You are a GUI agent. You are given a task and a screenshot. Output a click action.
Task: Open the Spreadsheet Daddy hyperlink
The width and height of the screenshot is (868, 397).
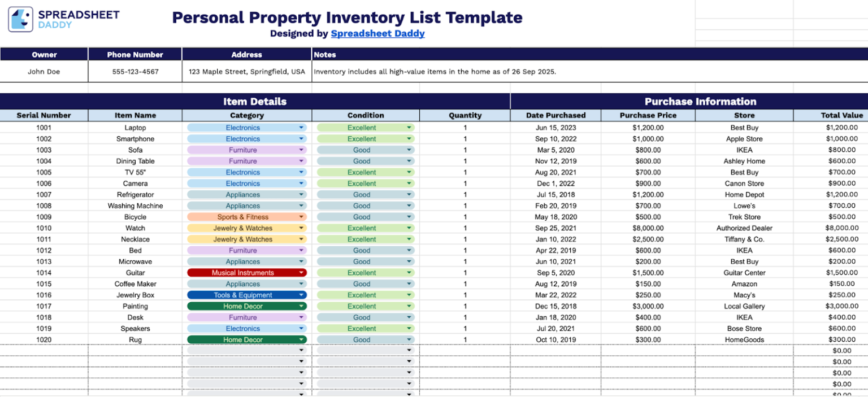[x=377, y=33]
